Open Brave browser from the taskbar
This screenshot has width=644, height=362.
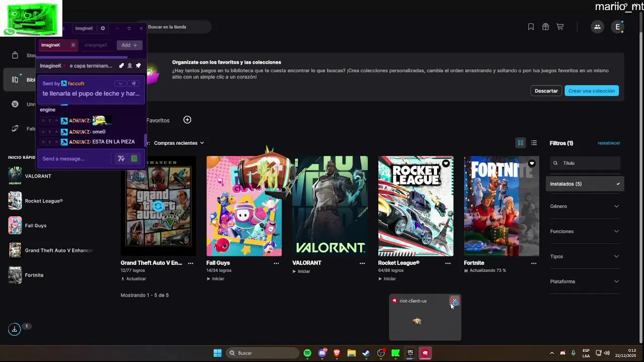click(337, 353)
